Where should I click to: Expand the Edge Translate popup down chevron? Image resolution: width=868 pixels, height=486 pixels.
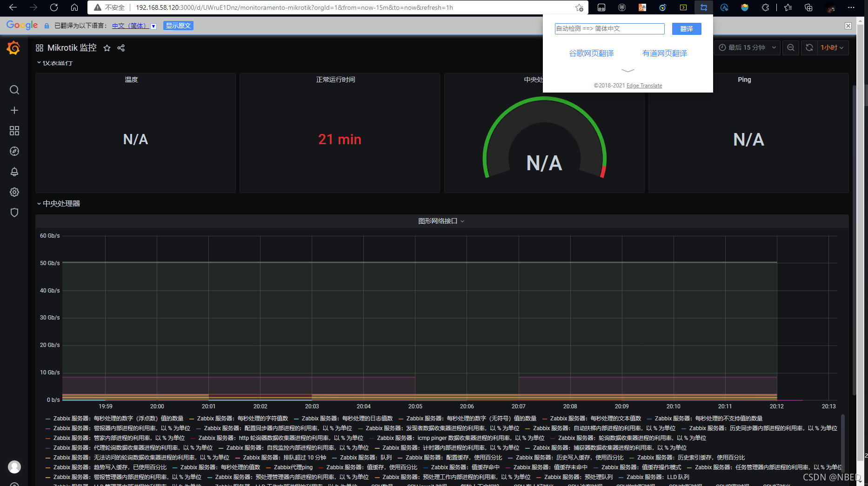click(x=628, y=70)
